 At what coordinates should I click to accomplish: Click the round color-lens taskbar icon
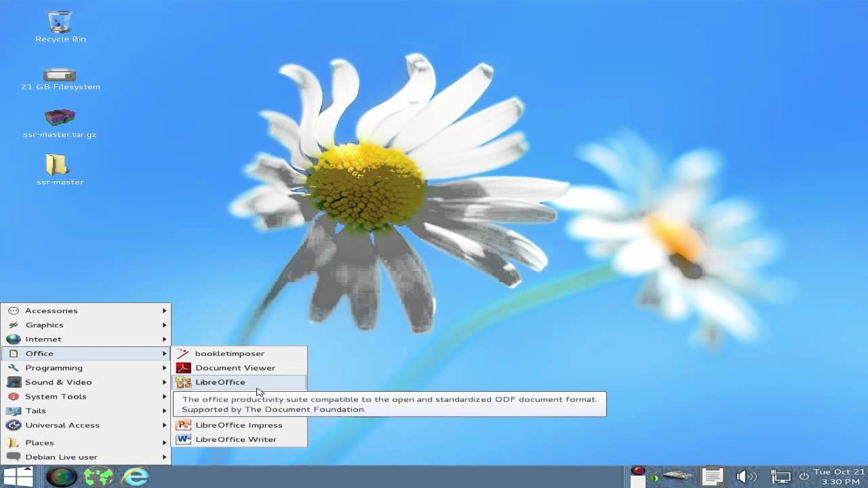click(62, 477)
